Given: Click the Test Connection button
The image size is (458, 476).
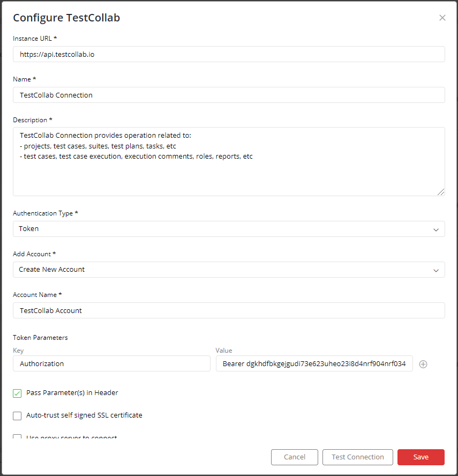Looking at the screenshot, I should pos(358,457).
